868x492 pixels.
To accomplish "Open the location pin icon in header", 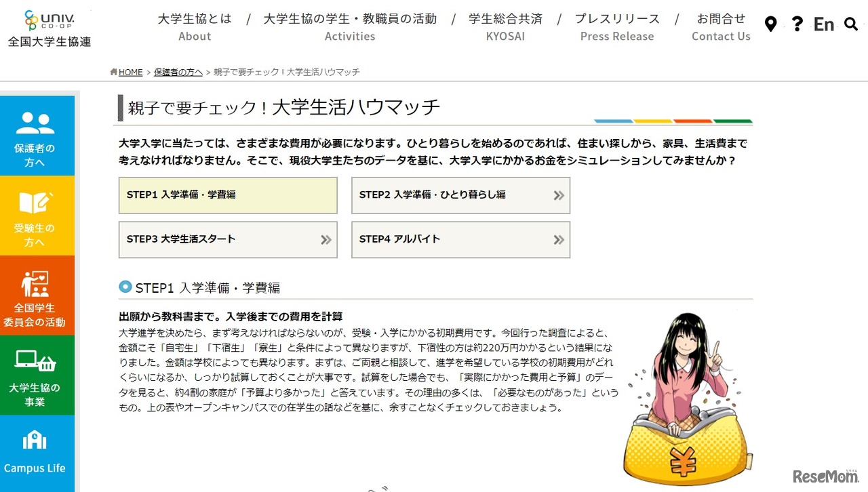I will tap(770, 24).
